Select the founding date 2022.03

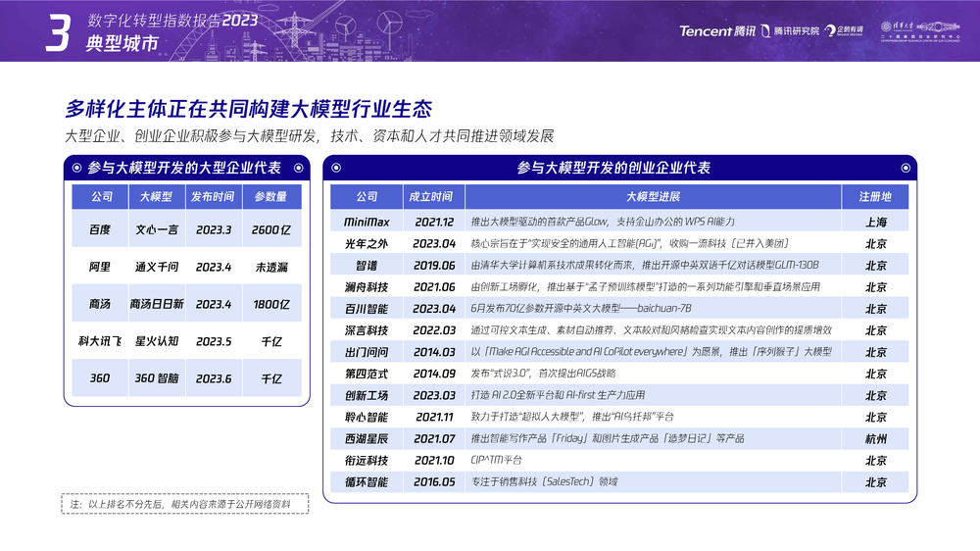[x=434, y=330]
